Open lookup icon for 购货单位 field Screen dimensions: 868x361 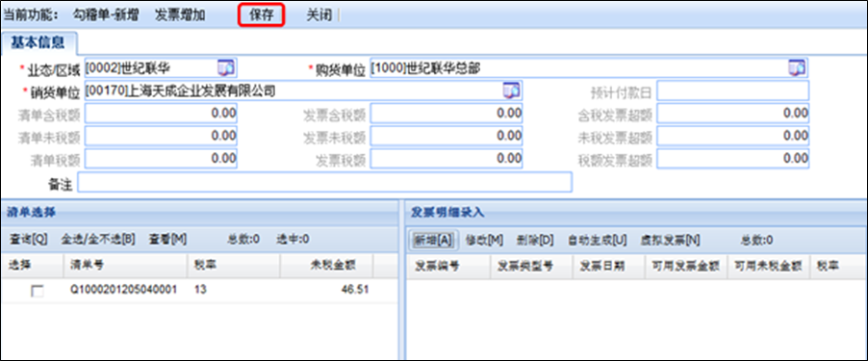tap(797, 67)
